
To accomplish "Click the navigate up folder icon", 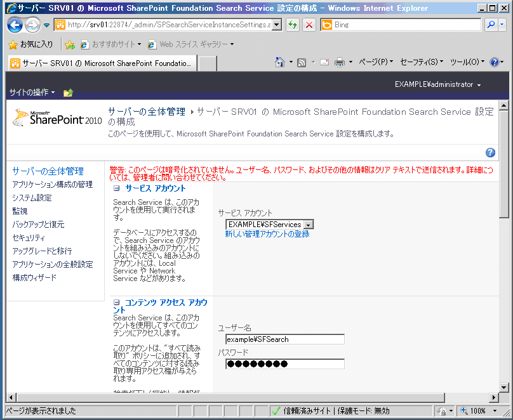I will point(68,93).
